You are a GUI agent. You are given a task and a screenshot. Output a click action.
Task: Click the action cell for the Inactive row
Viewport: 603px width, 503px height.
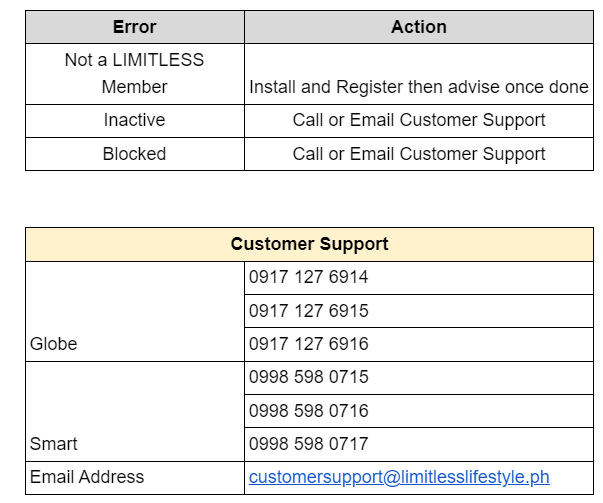[418, 120]
